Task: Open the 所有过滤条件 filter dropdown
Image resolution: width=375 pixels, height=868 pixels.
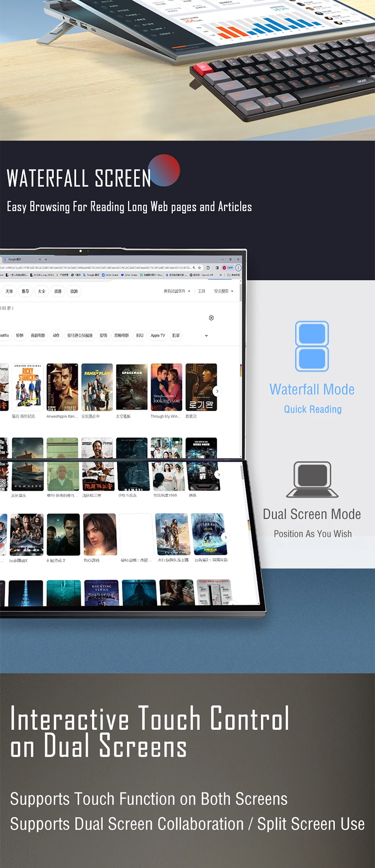Action: [177, 291]
